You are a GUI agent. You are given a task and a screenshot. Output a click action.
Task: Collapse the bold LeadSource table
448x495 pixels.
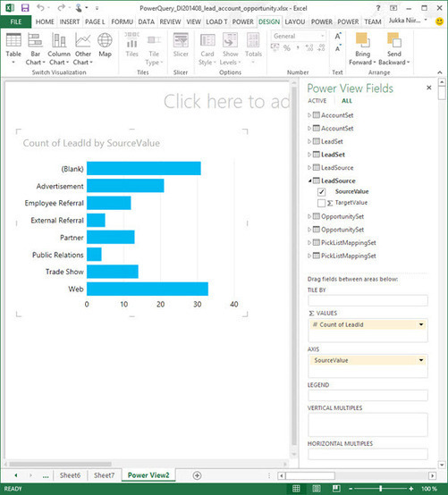(x=309, y=180)
